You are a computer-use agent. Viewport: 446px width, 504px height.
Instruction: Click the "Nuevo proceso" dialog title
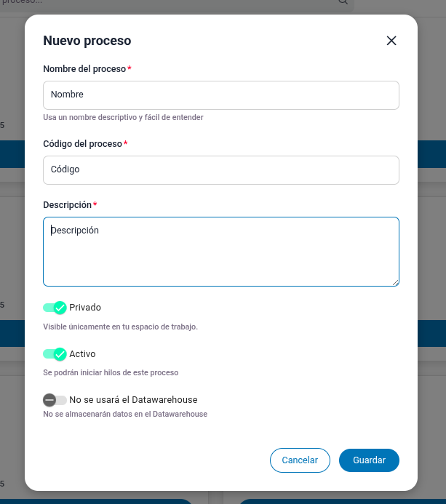[87, 41]
